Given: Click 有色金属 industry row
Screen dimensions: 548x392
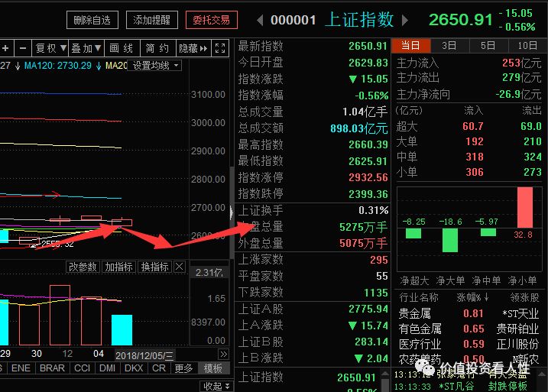Looking at the screenshot, I should tap(469, 329).
